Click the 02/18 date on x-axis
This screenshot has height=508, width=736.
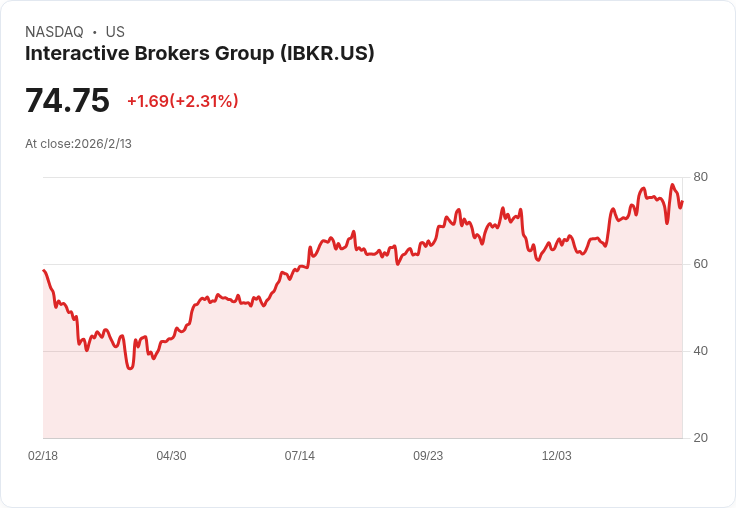coord(43,455)
